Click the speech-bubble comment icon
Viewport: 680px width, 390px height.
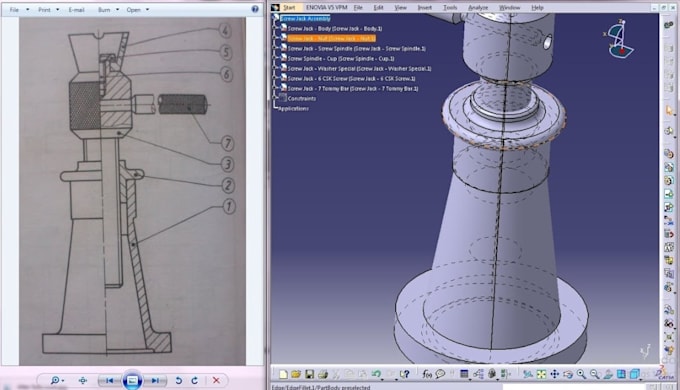440,374
